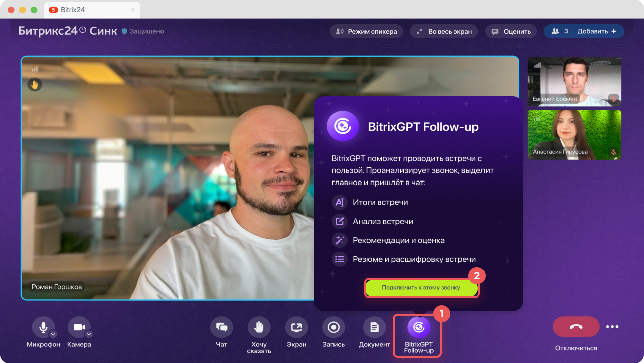
Task: Click the Оценить feedback button
Action: click(x=511, y=31)
